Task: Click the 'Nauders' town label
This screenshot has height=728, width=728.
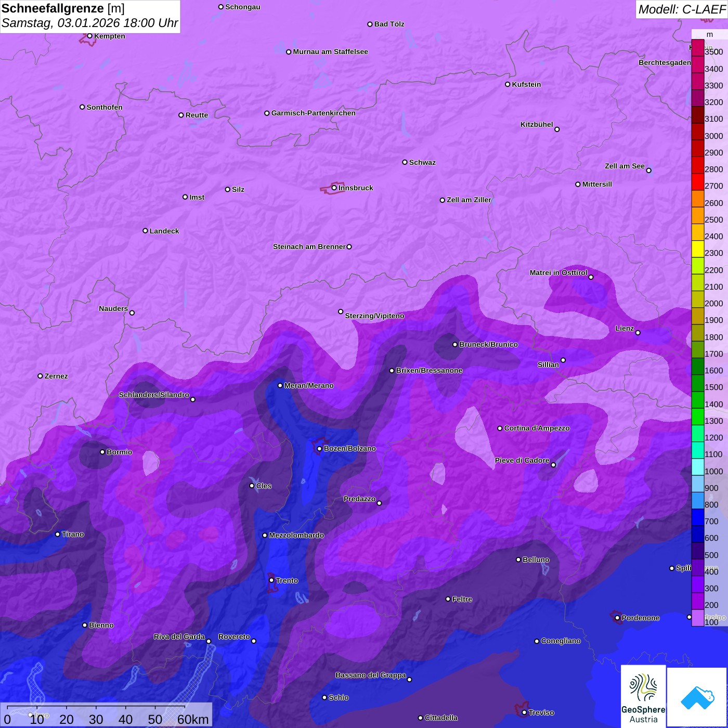Action: (x=113, y=308)
